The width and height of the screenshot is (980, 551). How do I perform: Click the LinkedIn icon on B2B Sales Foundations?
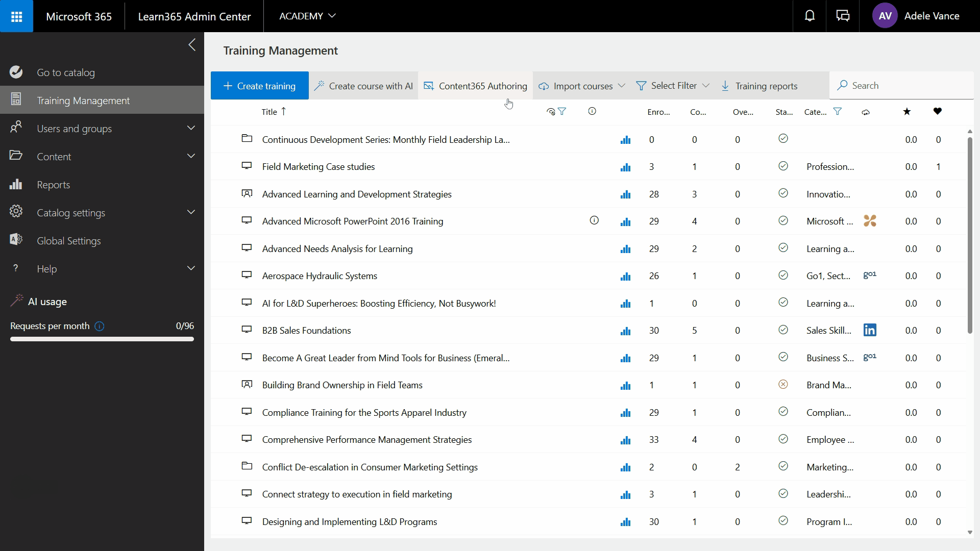tap(869, 330)
